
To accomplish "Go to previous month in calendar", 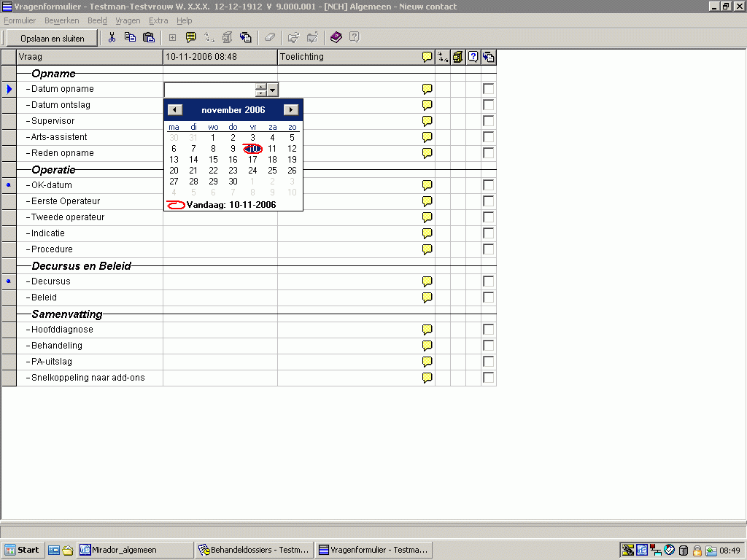I will point(175,110).
